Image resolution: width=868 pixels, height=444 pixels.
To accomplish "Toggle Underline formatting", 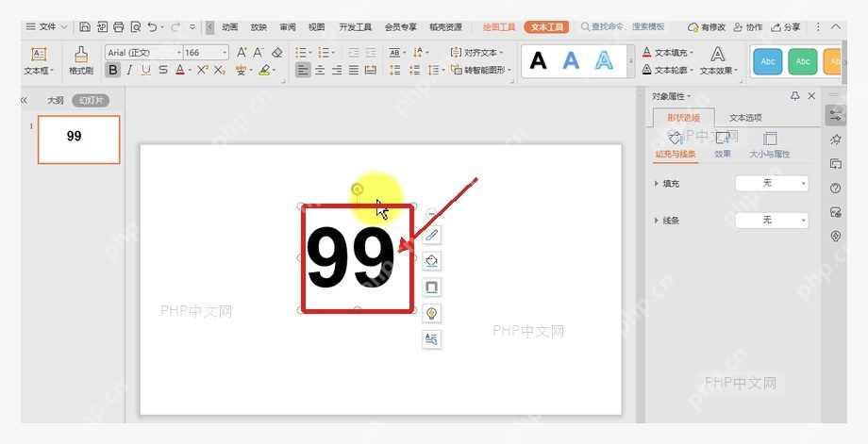I will [x=145, y=70].
